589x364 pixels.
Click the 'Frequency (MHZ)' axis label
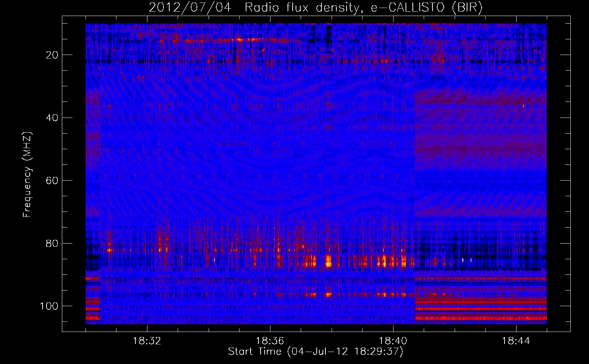[x=28, y=175]
